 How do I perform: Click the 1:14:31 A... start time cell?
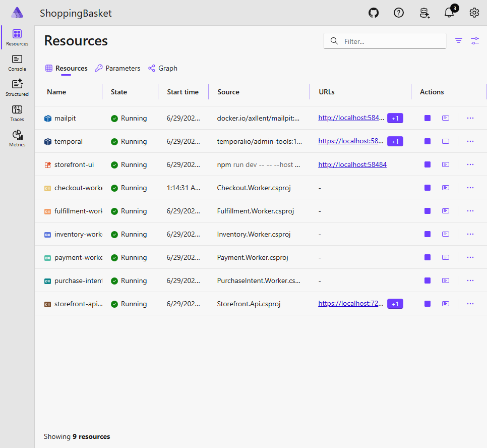point(183,188)
